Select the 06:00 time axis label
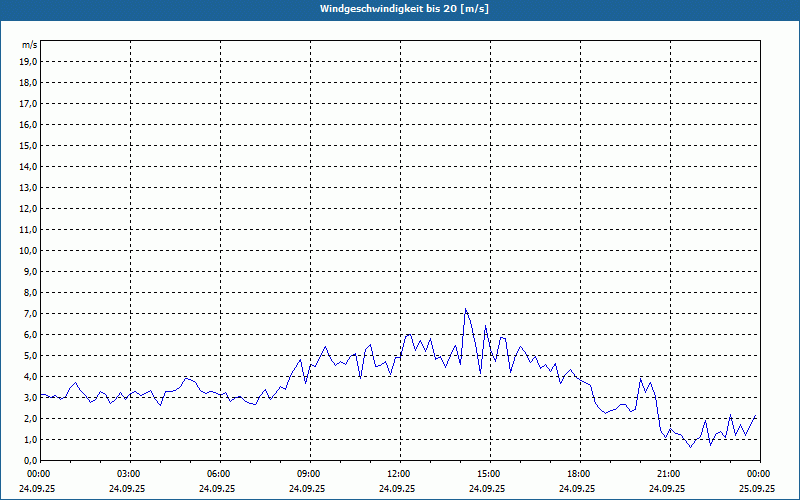The width and height of the screenshot is (800, 500). coord(218,474)
